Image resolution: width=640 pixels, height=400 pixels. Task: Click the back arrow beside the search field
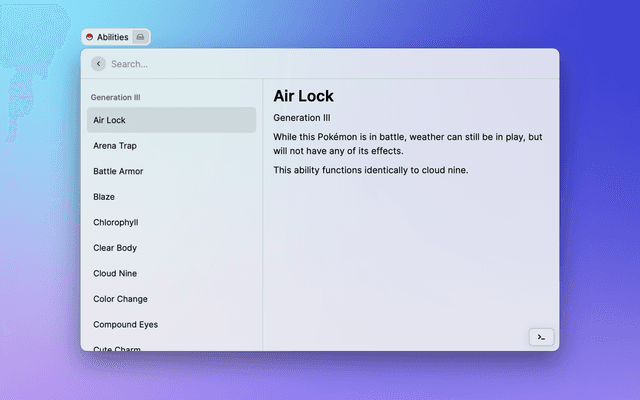coord(98,64)
